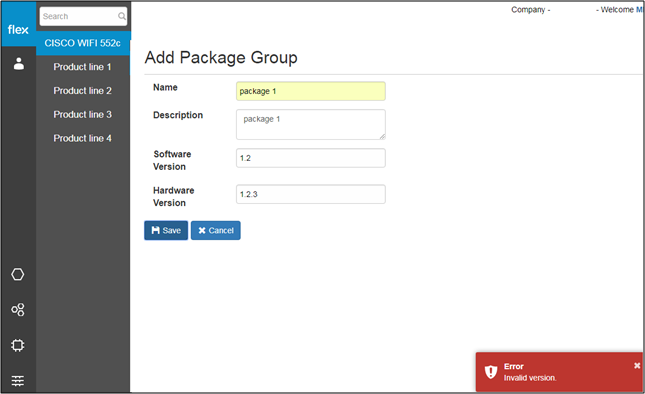Image resolution: width=645 pixels, height=394 pixels.
Task: Open Product line 4
Action: tap(83, 139)
